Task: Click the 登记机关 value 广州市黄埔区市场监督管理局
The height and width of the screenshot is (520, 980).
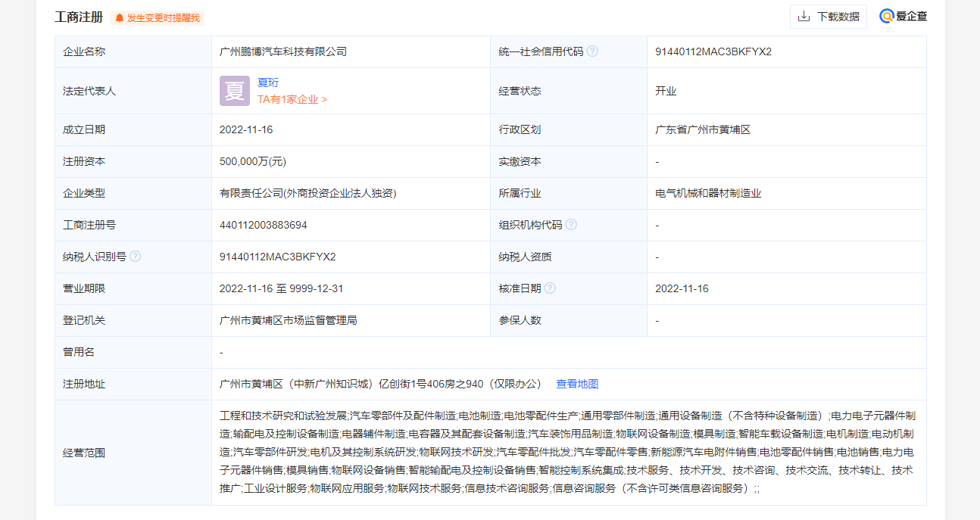Action: click(x=288, y=320)
